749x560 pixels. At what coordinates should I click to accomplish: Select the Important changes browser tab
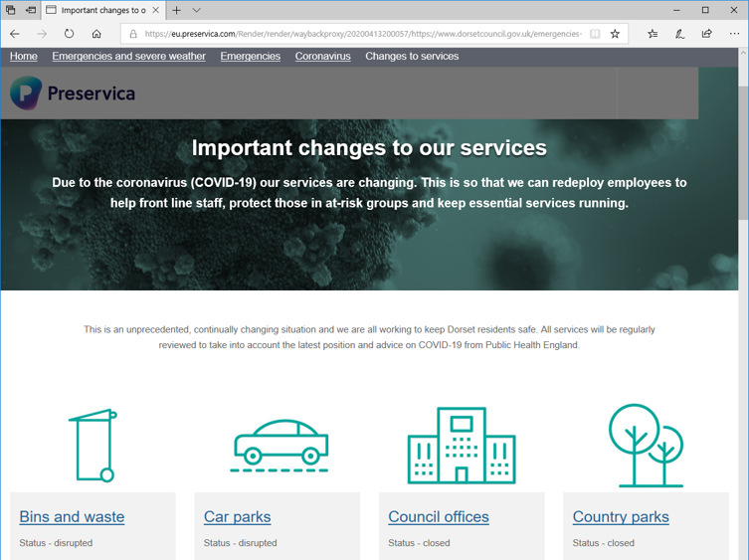click(x=102, y=10)
